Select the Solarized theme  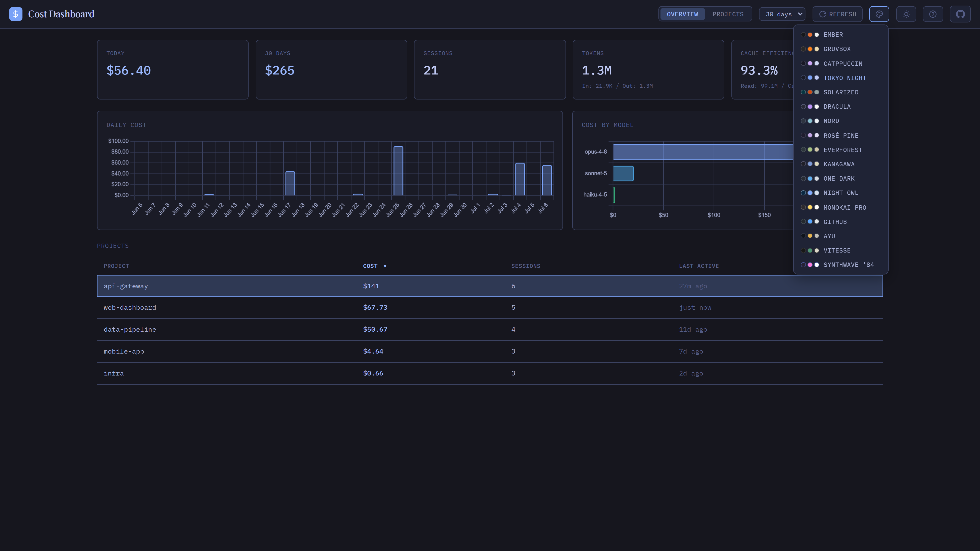[x=841, y=92]
